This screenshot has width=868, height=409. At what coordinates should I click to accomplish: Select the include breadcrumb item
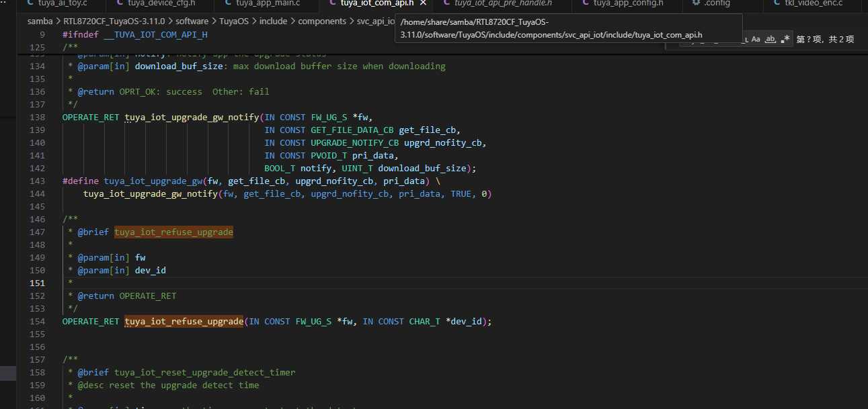click(x=273, y=21)
